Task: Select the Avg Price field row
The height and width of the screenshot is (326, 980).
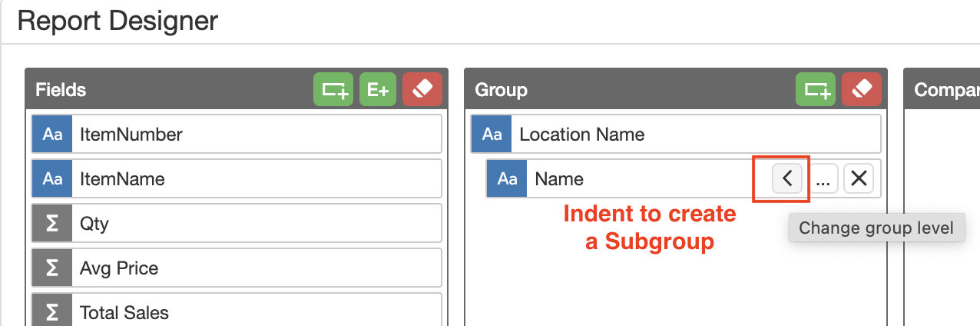Action: (x=237, y=268)
